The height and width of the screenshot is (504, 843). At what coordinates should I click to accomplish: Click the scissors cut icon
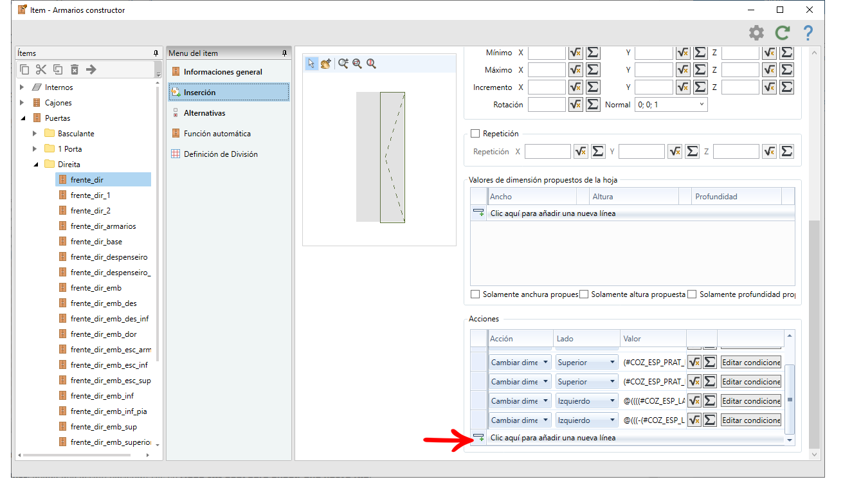click(x=41, y=69)
